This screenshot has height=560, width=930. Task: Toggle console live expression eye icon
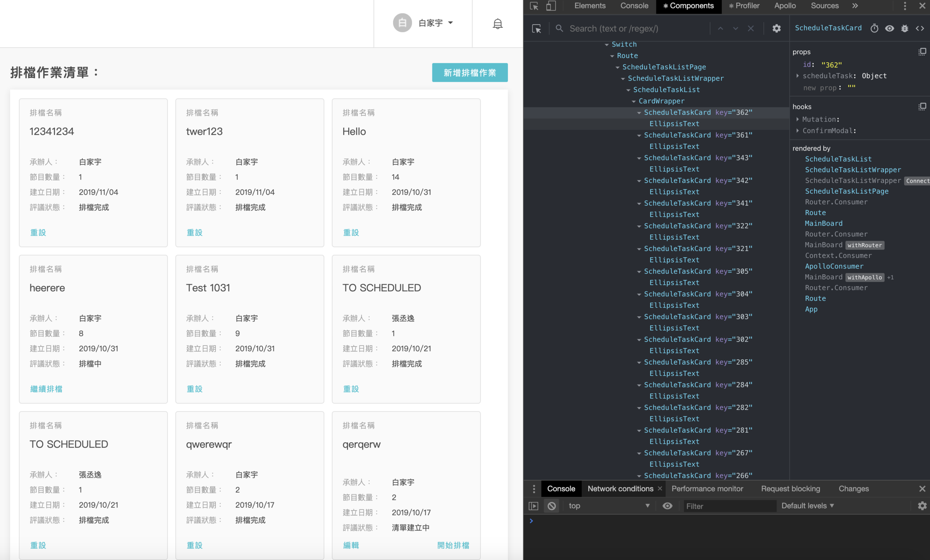tap(667, 506)
